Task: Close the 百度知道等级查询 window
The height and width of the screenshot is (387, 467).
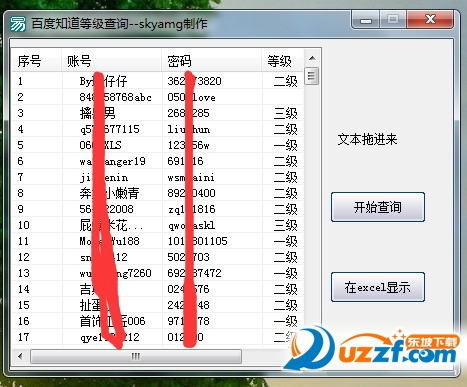Action: (430, 20)
